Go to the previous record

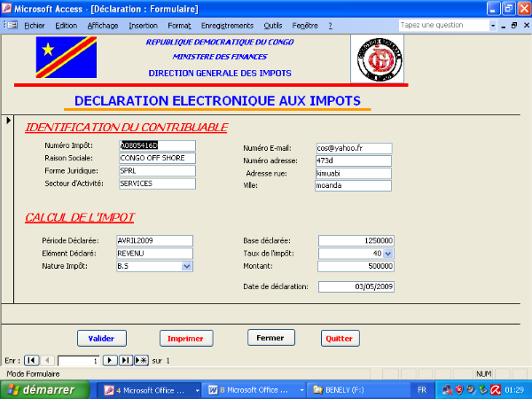[x=47, y=361]
